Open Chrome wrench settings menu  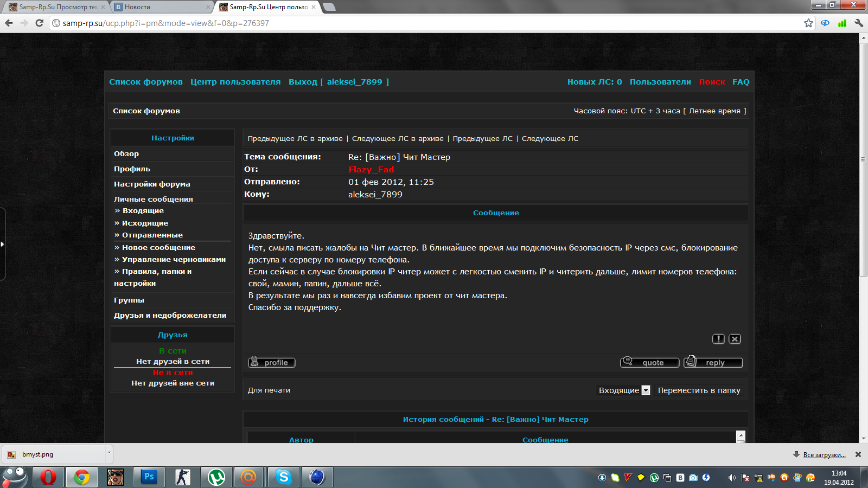[859, 23]
